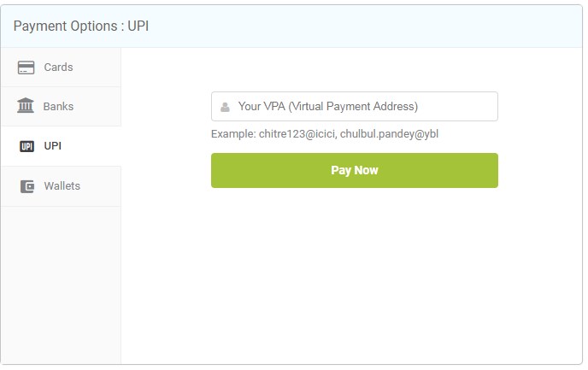
Task: Click the "Payment Options : UPI" heading text
Action: (x=81, y=26)
